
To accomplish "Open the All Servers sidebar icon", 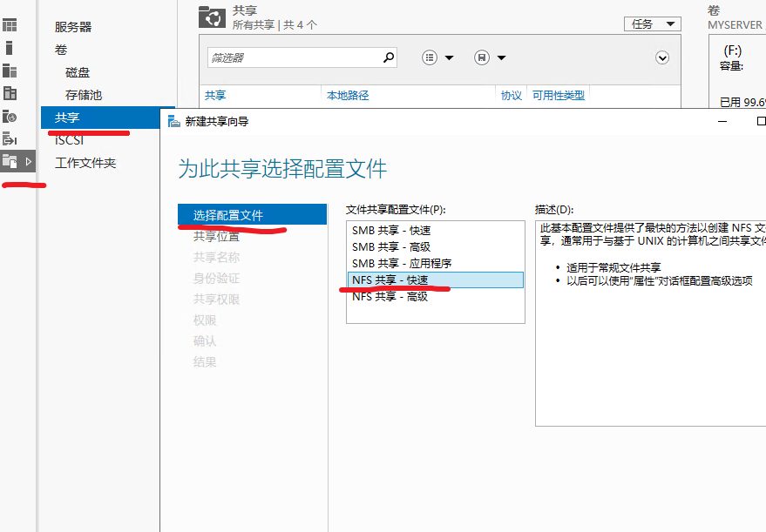I will [x=10, y=71].
